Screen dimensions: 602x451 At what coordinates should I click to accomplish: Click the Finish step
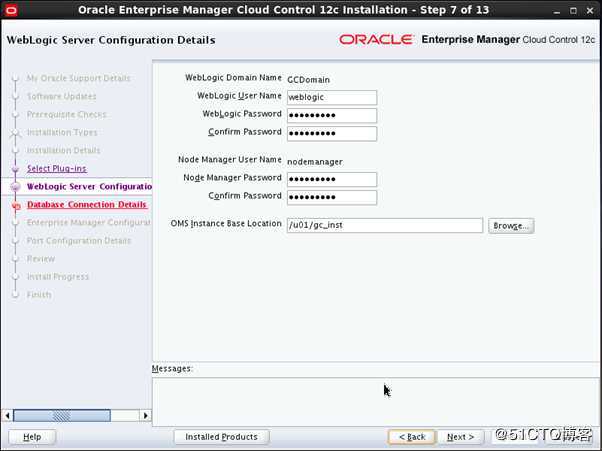point(39,295)
